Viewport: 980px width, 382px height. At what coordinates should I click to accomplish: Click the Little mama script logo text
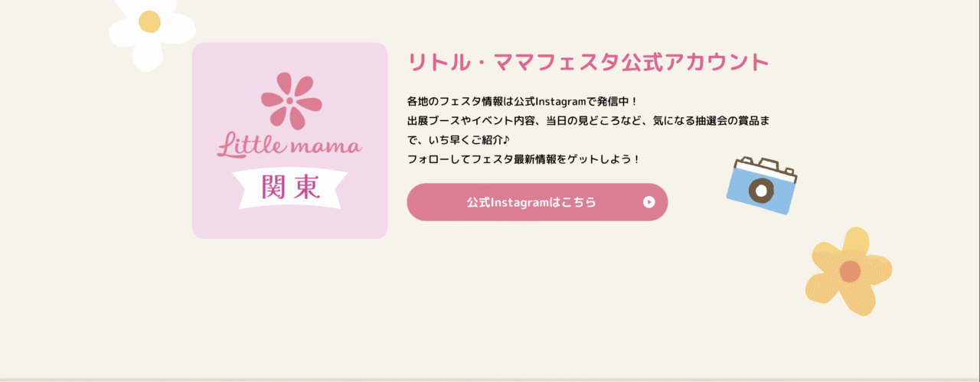(x=290, y=145)
